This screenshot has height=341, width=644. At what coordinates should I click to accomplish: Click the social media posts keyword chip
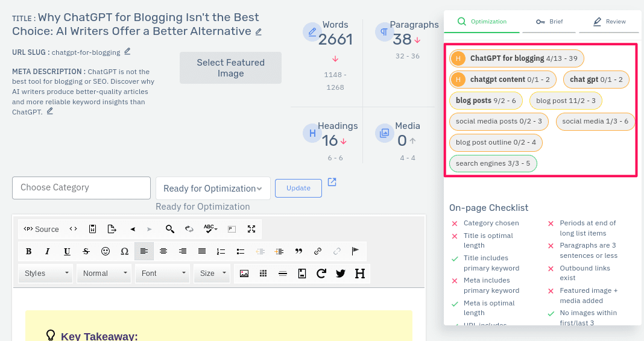pyautogui.click(x=499, y=122)
